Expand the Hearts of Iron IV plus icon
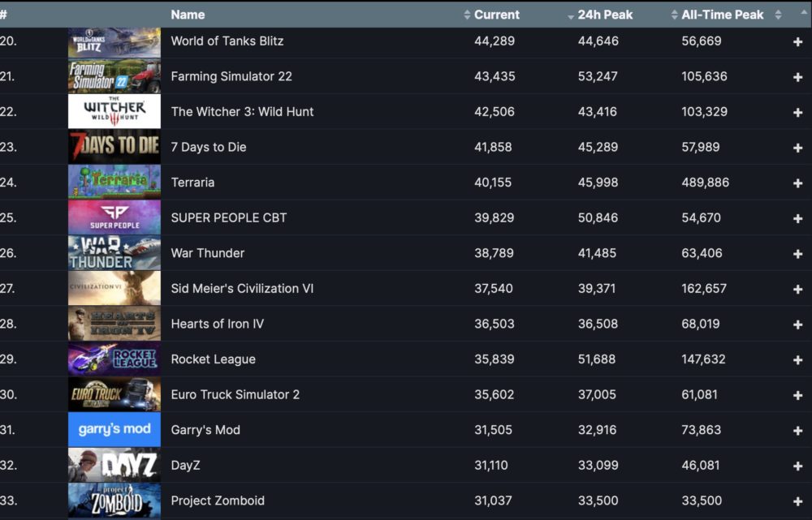Image resolution: width=812 pixels, height=520 pixels. (x=797, y=324)
